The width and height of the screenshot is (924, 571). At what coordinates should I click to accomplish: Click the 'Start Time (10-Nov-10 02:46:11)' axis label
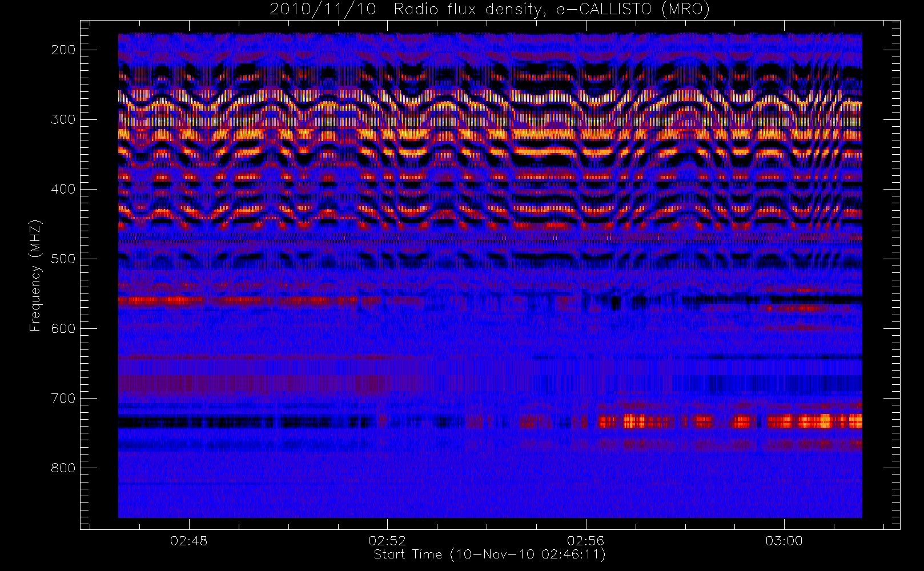coord(489,554)
